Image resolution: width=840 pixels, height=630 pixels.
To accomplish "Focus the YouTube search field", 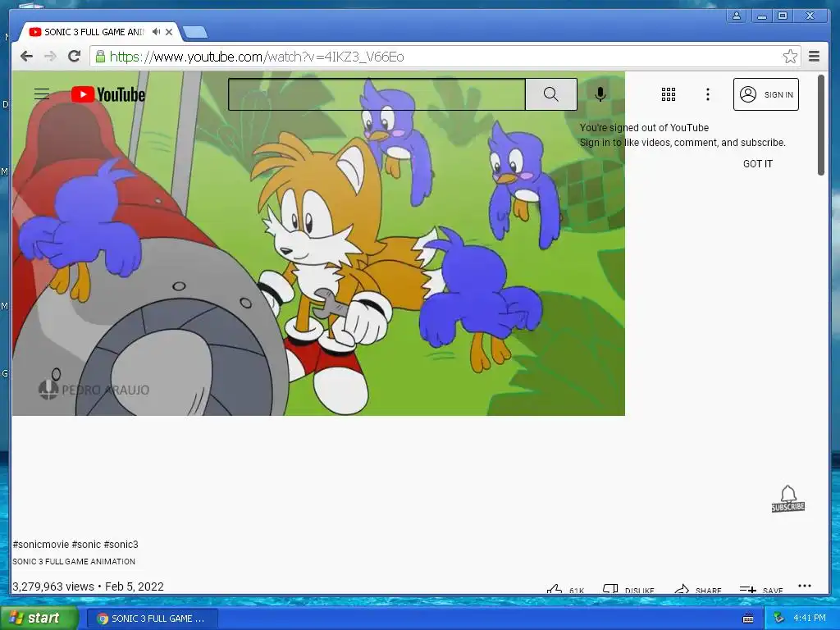I will coord(377,94).
